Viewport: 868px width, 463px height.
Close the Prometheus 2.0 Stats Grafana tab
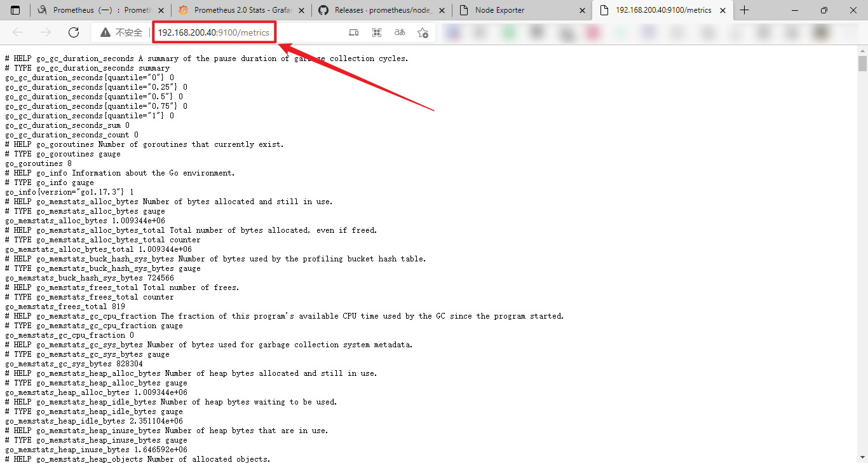pos(301,10)
